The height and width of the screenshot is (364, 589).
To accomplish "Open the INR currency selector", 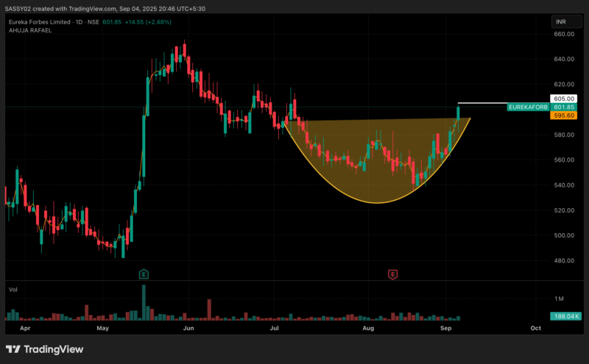I will tap(562, 23).
